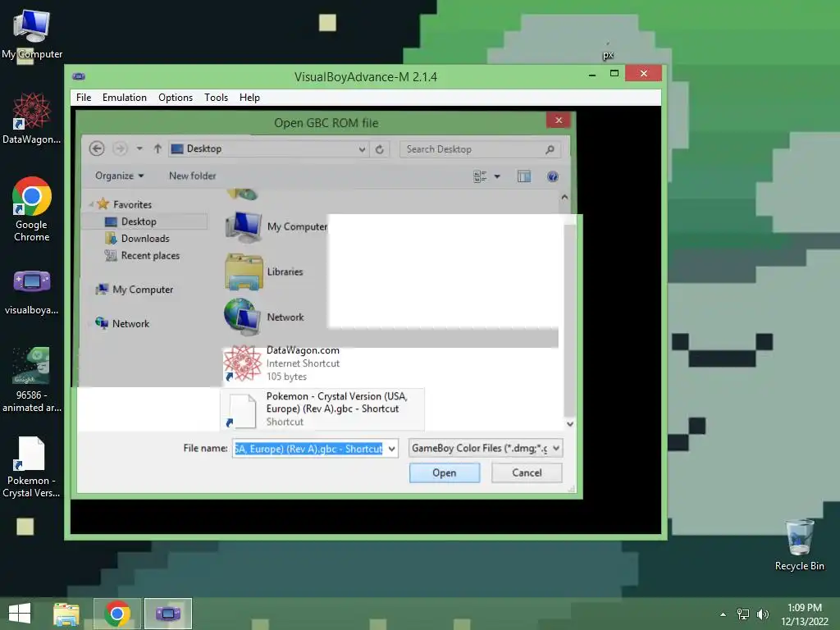Open the GameBoy Color Files type dropdown
This screenshot has width=840, height=630.
[486, 448]
